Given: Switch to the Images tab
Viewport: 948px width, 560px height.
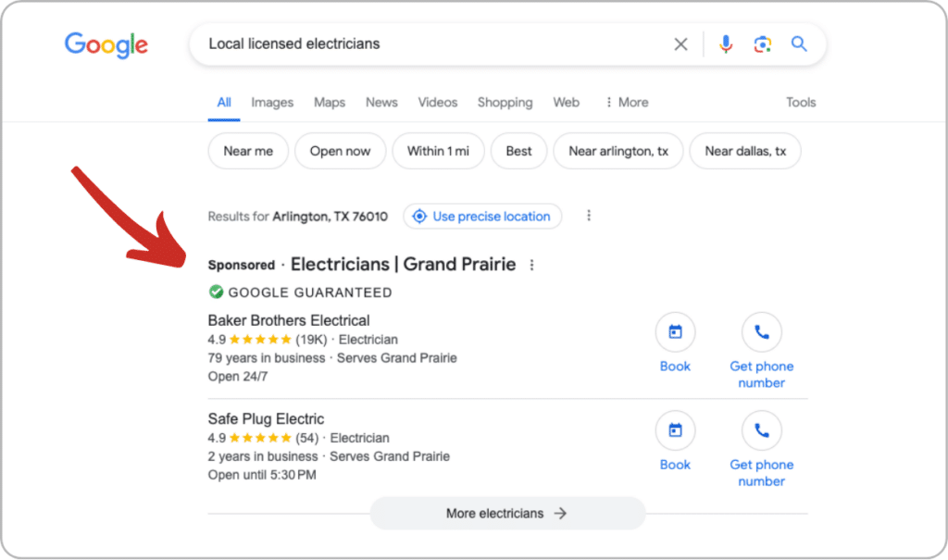Looking at the screenshot, I should (x=272, y=102).
